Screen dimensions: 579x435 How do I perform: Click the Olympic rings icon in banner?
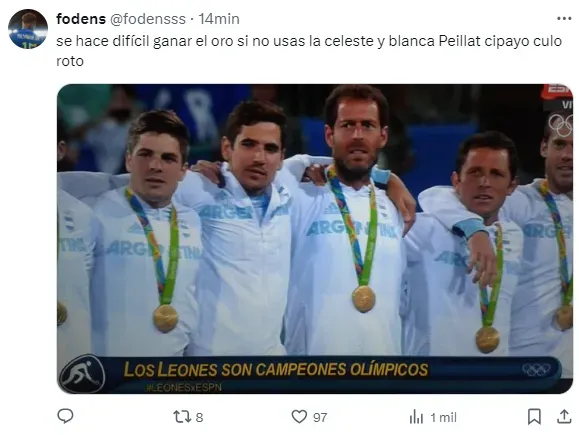pos(536,369)
